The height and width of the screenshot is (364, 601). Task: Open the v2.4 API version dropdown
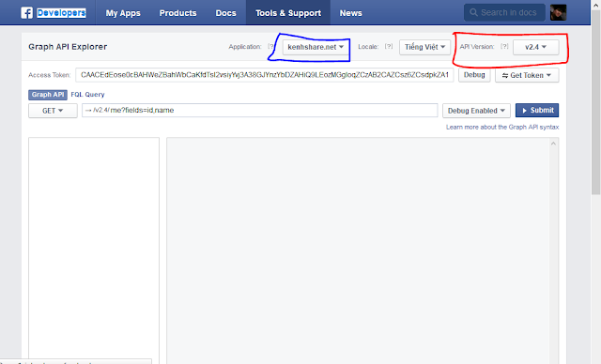click(536, 47)
